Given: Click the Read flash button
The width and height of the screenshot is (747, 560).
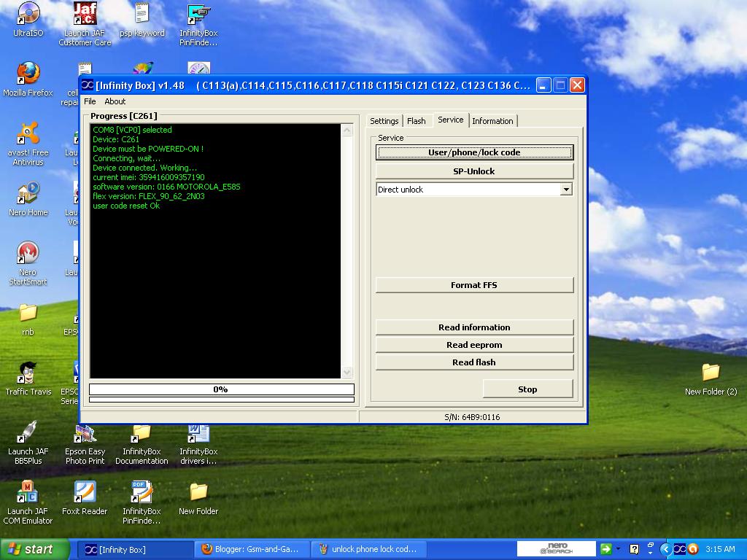Looking at the screenshot, I should pos(474,362).
